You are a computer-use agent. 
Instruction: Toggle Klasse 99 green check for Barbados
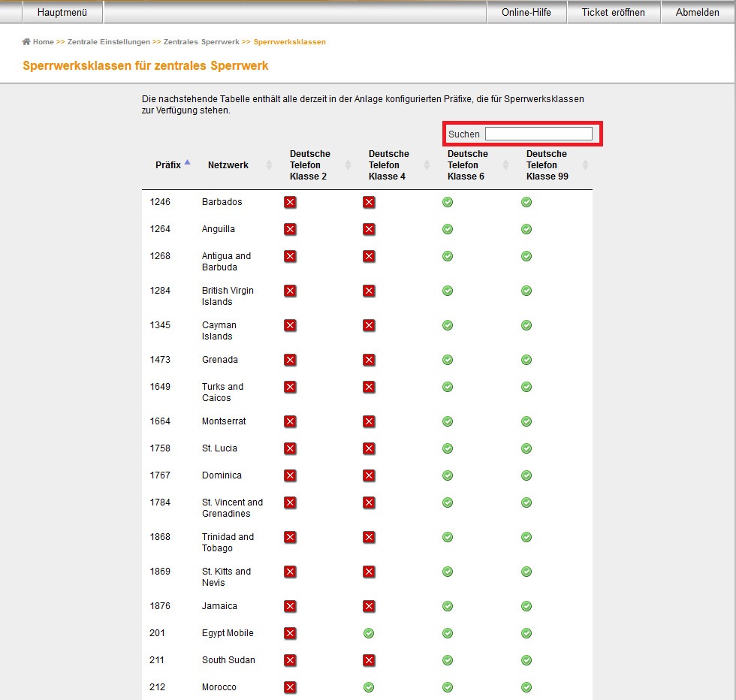click(526, 202)
